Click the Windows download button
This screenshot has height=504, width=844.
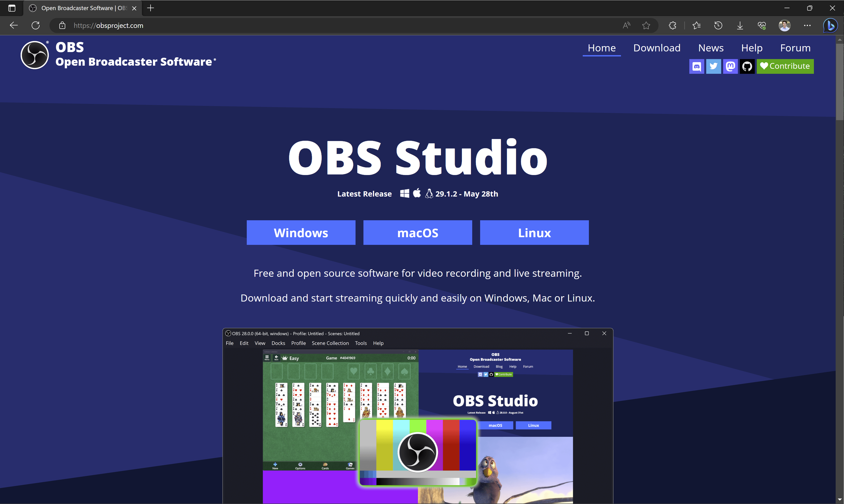301,232
